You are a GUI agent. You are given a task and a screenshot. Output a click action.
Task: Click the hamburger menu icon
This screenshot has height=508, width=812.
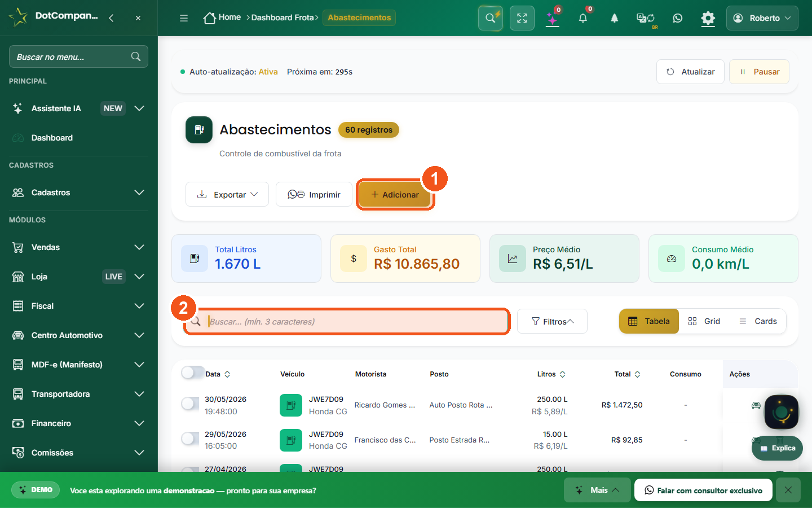tap(184, 18)
